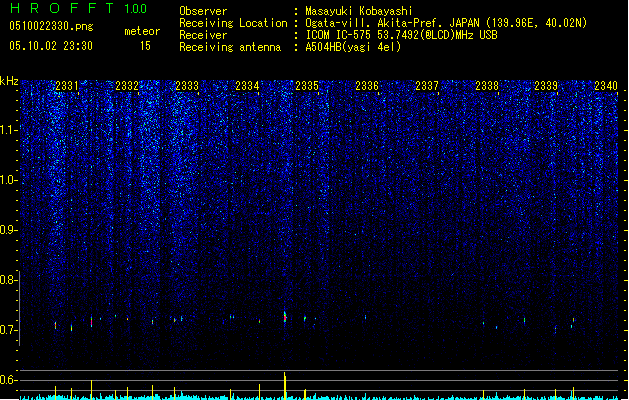Click the 2332 time marker
Screen dimensions: 629x400
[127, 86]
